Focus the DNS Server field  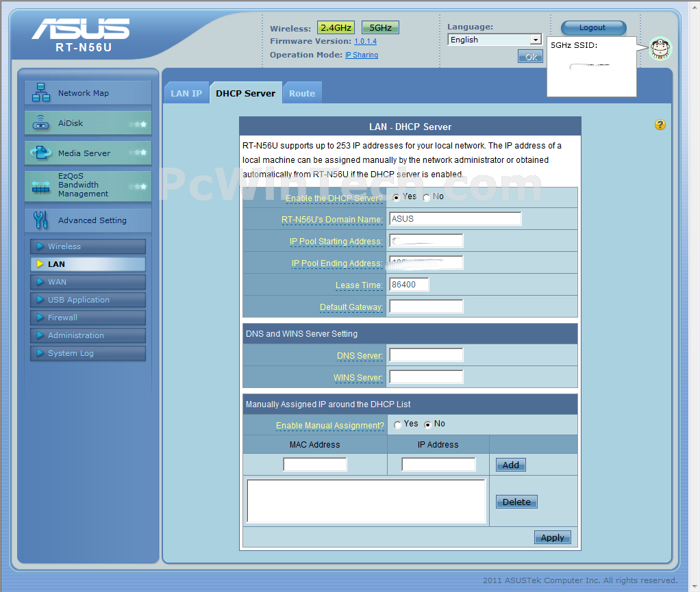[426, 355]
